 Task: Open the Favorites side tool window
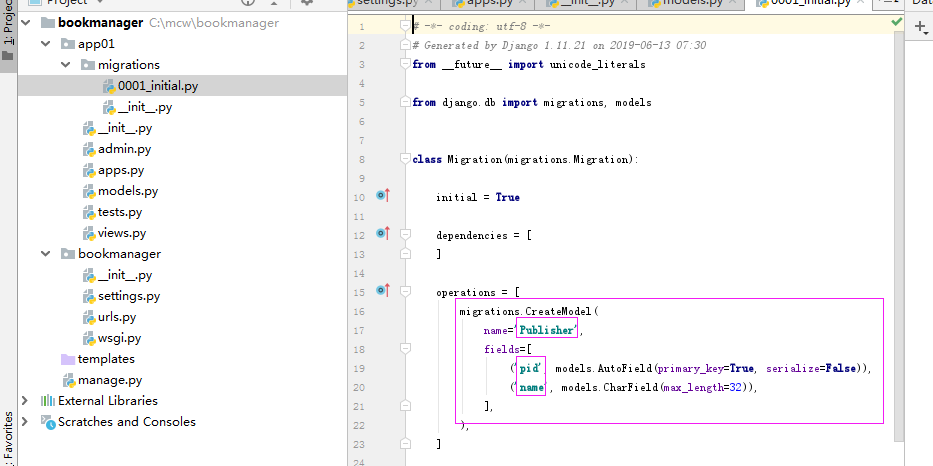click(x=8, y=438)
